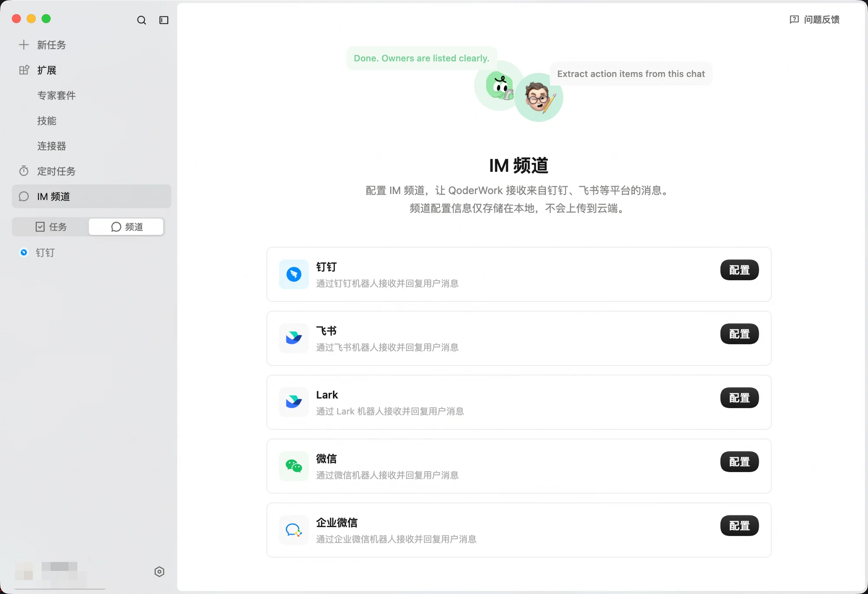The height and width of the screenshot is (594, 868).
Task: Configure the 企业微信 channel
Action: pyautogui.click(x=740, y=525)
